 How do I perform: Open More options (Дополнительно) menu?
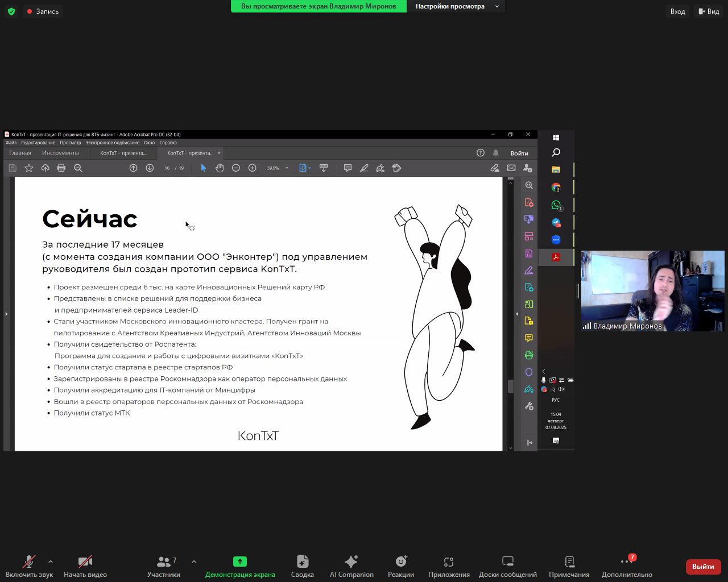coord(627,566)
